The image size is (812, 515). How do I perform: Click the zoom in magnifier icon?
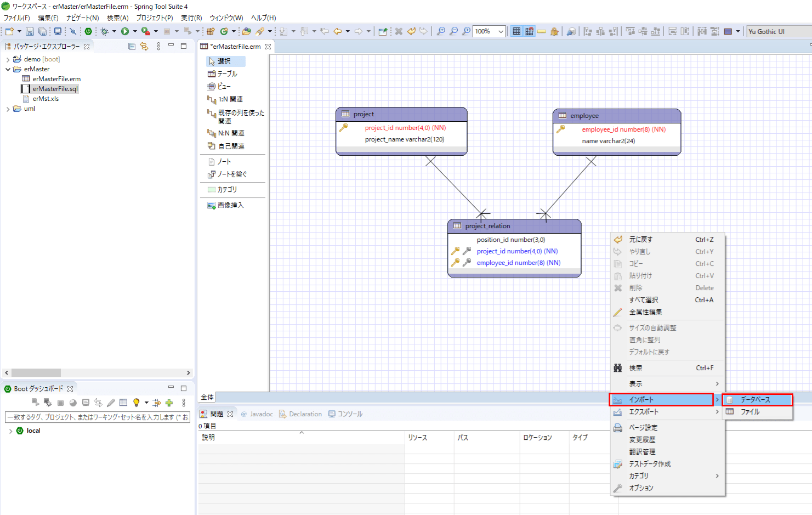point(441,31)
